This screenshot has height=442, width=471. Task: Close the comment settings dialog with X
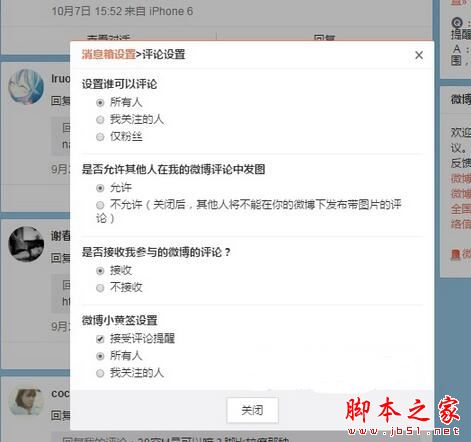[x=419, y=55]
